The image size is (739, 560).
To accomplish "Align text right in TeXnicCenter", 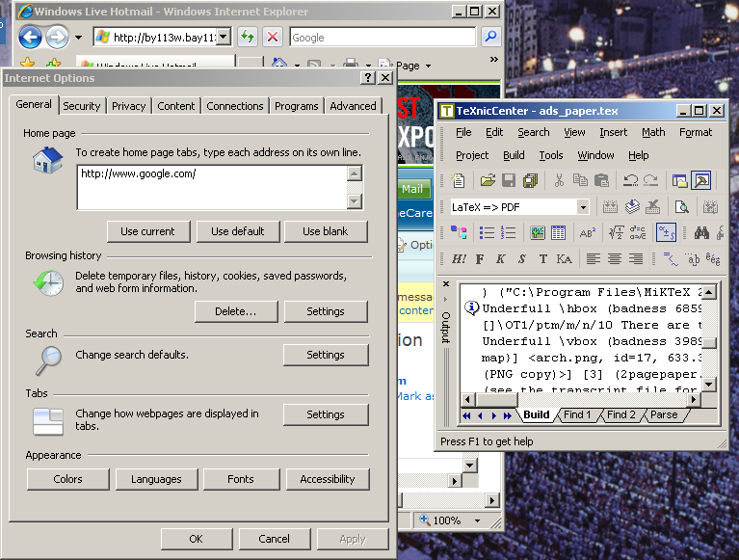I will click(x=636, y=258).
